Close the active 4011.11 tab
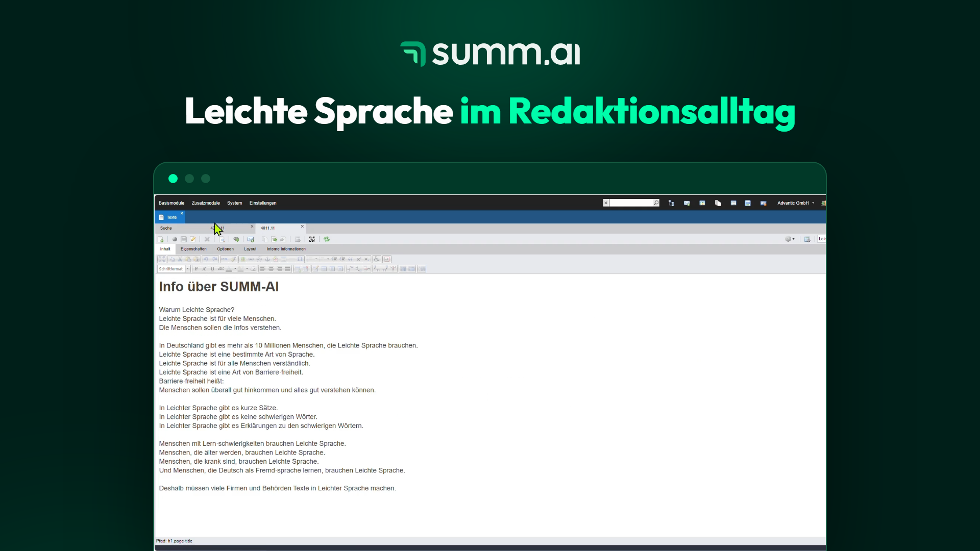 point(302,227)
